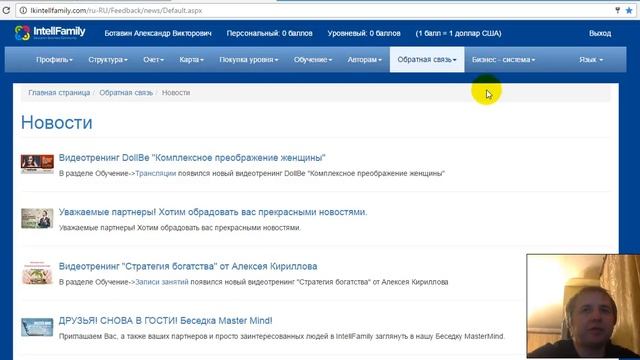The height and width of the screenshot is (360, 640).
Task: Follow the Трансляции link
Action: [156, 173]
